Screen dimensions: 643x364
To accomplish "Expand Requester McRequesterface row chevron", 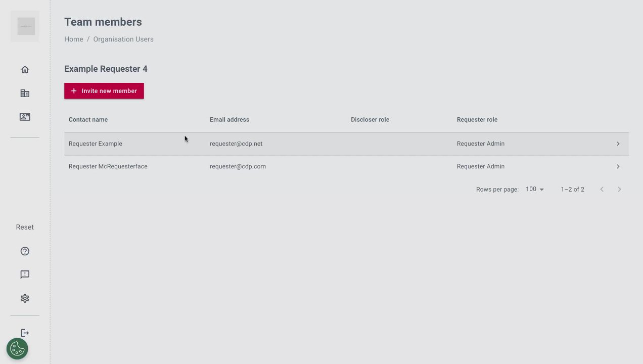I will (618, 166).
